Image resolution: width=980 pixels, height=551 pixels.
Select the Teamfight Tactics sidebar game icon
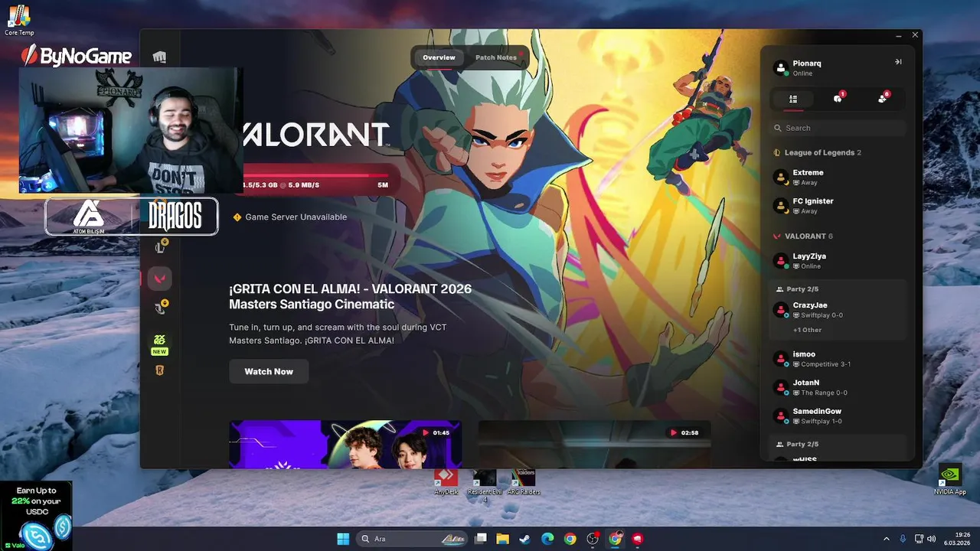tap(161, 308)
